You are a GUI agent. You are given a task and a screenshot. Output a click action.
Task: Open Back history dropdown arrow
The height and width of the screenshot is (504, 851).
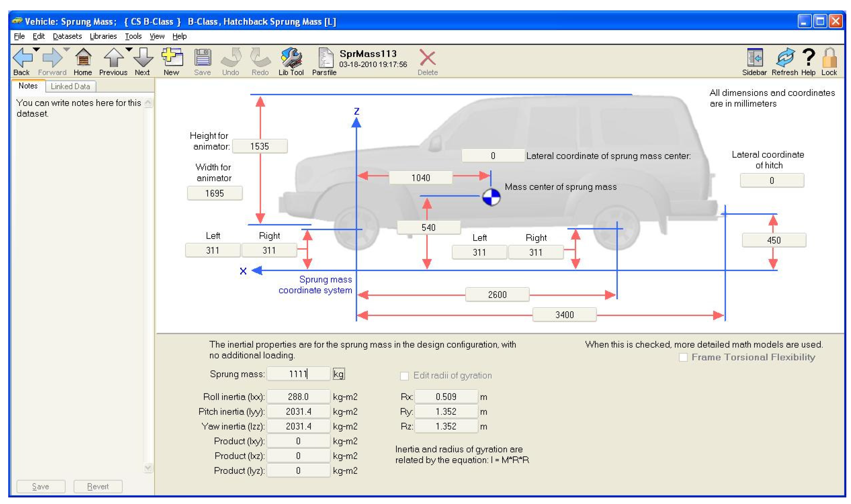36,50
